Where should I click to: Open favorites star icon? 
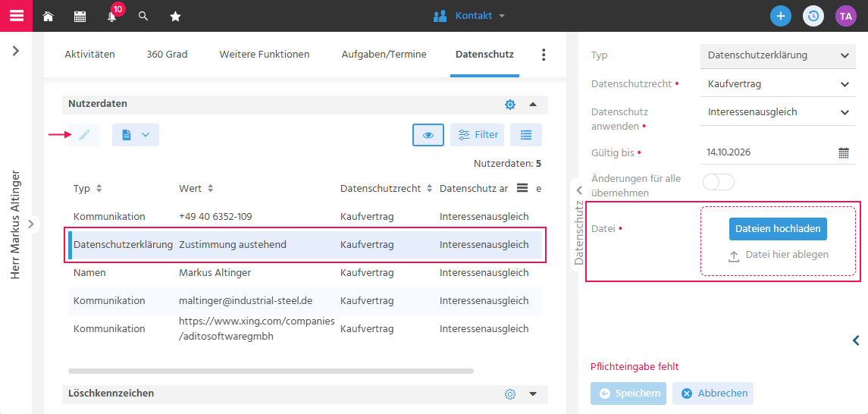pyautogui.click(x=175, y=16)
